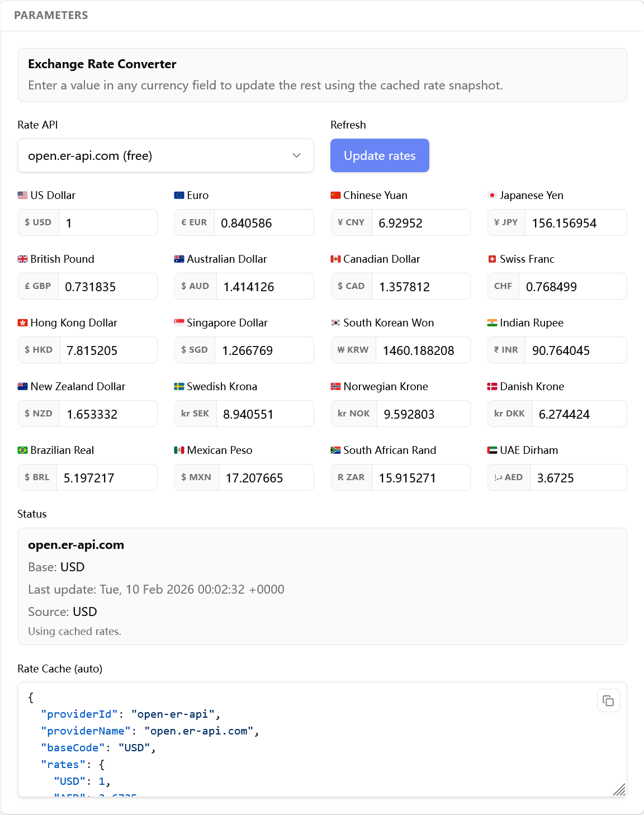This screenshot has height=815, width=644.
Task: Click the Indian flag beside Indian Rupee
Action: (x=491, y=323)
